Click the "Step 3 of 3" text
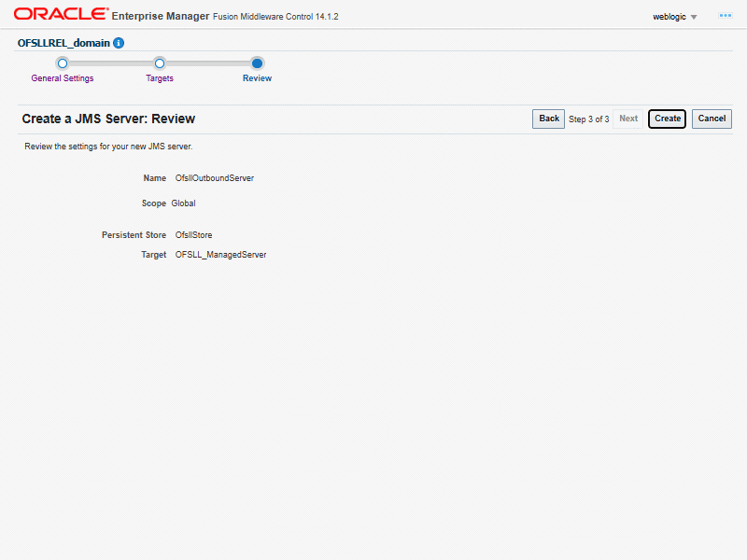Viewport: 747px width, 560px height. [x=589, y=119]
